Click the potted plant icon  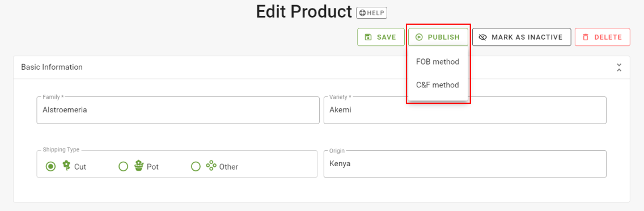pos(139,166)
